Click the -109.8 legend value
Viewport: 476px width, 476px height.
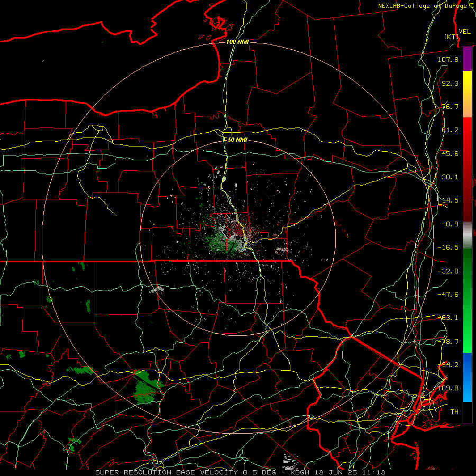[446, 388]
